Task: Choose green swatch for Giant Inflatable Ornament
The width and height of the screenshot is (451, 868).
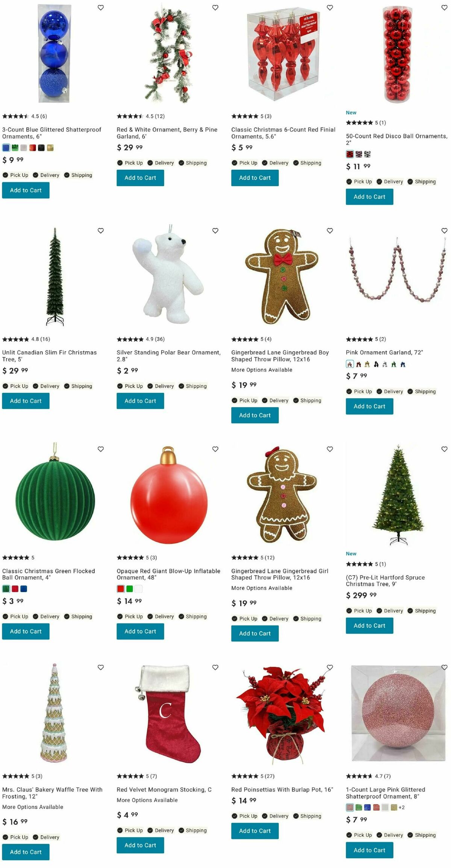Action: tap(130, 589)
